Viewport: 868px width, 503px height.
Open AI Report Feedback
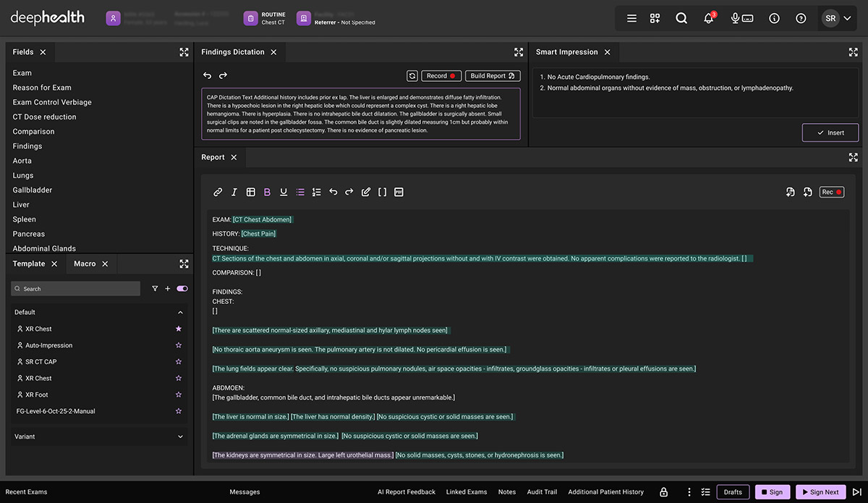point(407,492)
